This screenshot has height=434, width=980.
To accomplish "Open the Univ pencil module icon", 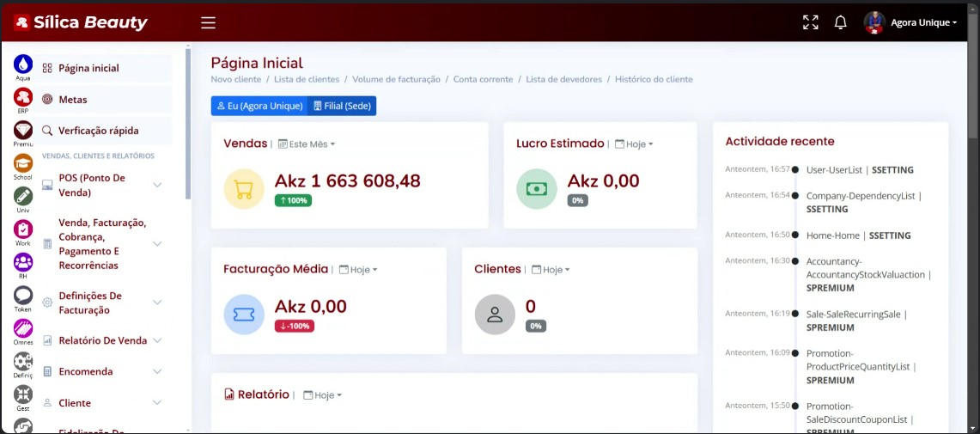I will [23, 196].
